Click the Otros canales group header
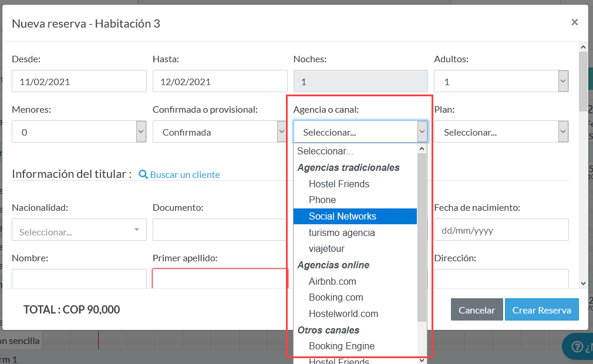The image size is (593, 364). [x=328, y=330]
